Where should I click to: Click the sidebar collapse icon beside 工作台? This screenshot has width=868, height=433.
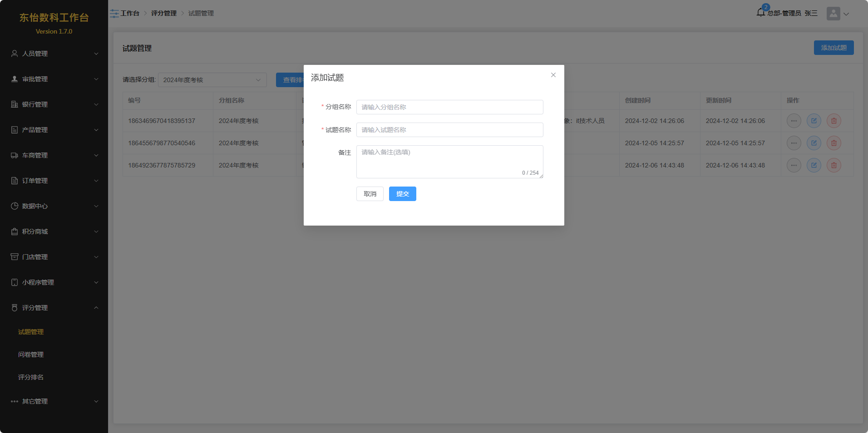click(114, 14)
